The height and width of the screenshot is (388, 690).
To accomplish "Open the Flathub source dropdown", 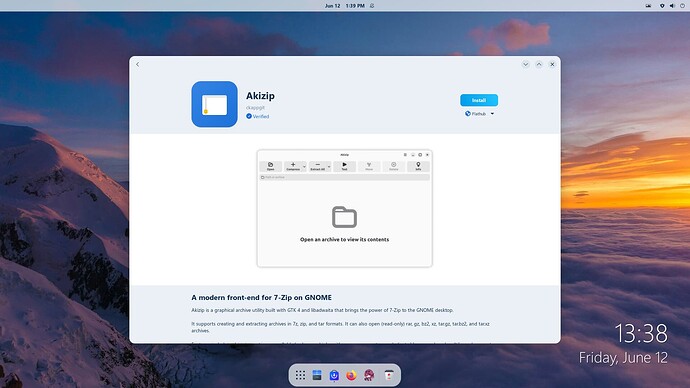I will [x=480, y=114].
